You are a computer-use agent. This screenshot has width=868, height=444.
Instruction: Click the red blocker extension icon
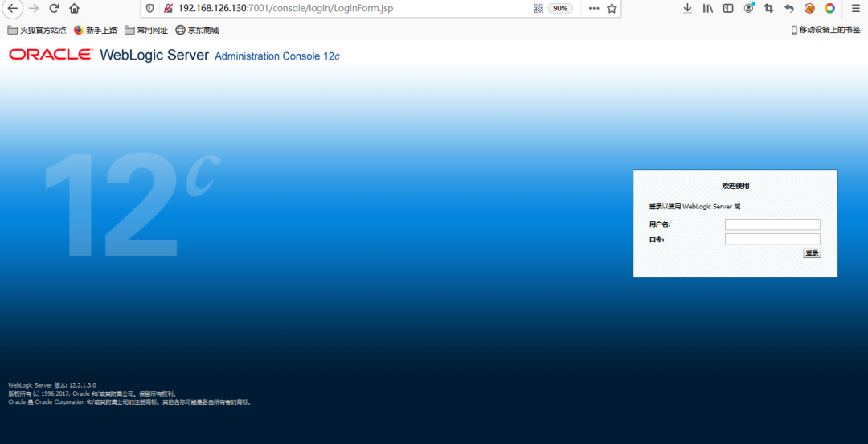(x=809, y=8)
